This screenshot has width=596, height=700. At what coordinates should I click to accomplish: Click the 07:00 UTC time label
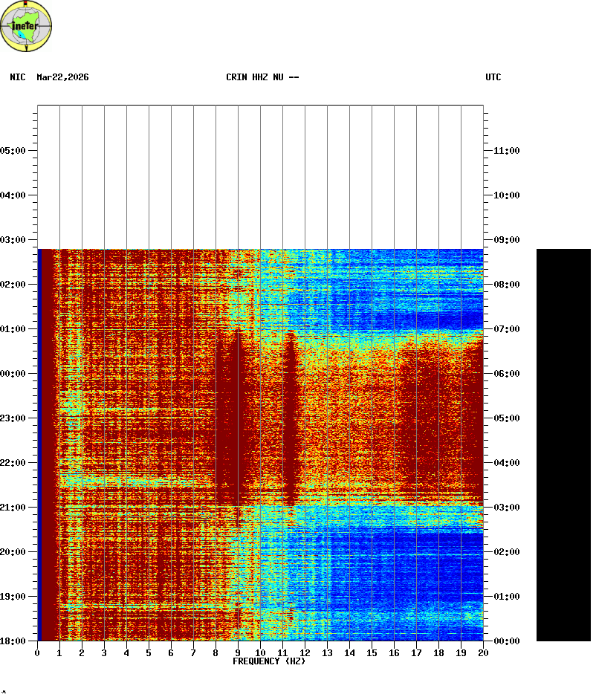click(506, 329)
